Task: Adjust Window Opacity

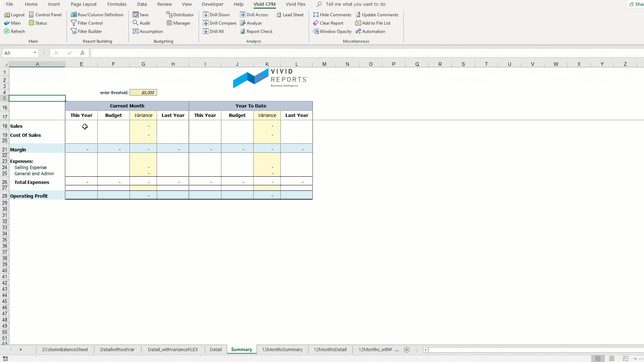Action: point(332,31)
